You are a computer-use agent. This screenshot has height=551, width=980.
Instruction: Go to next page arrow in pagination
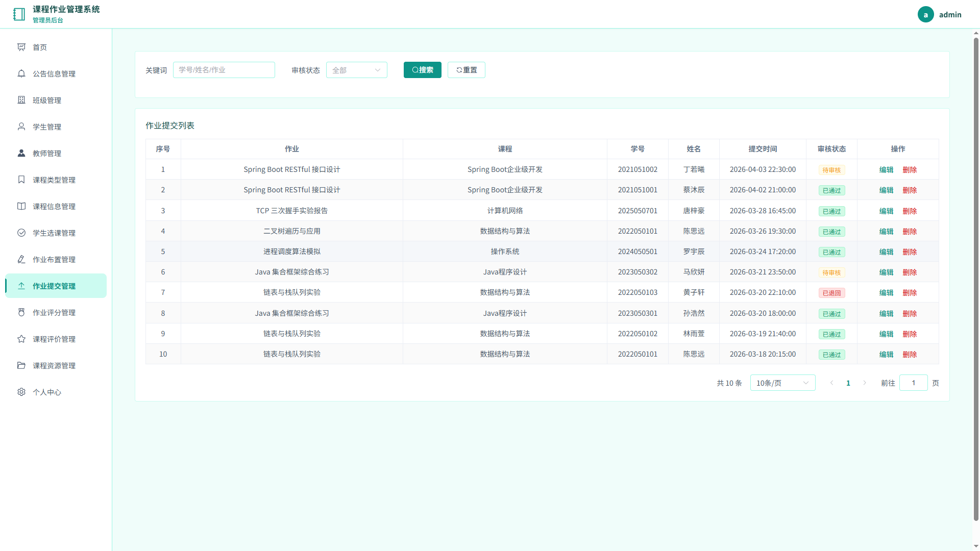click(865, 383)
